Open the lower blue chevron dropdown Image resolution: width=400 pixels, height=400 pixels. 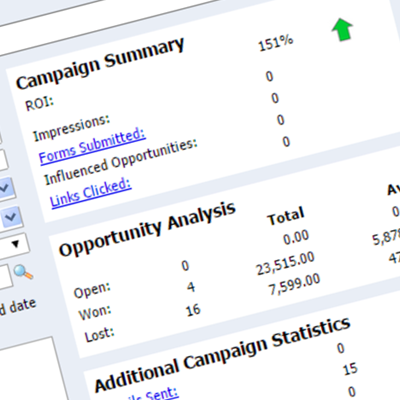(x=10, y=217)
